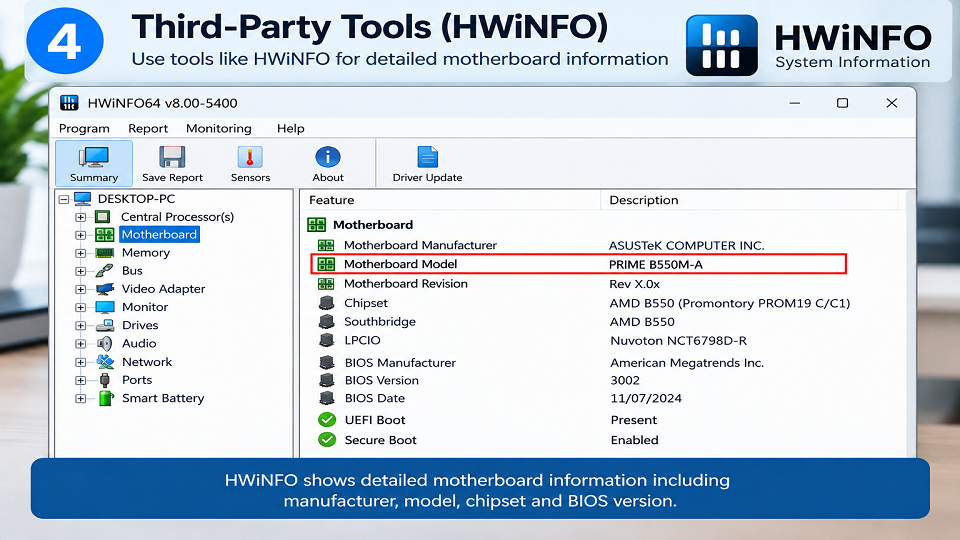
Task: Click the Memory module icon
Action: pyautogui.click(x=105, y=253)
